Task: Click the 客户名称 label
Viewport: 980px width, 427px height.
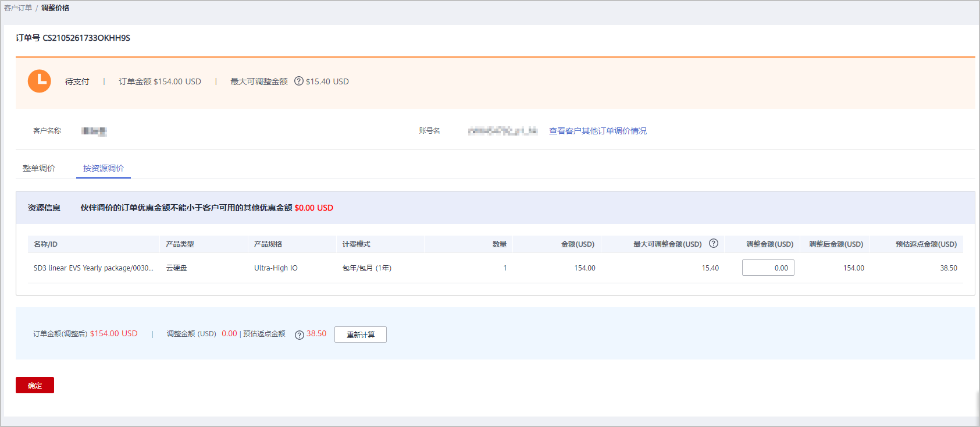Action: point(47,131)
